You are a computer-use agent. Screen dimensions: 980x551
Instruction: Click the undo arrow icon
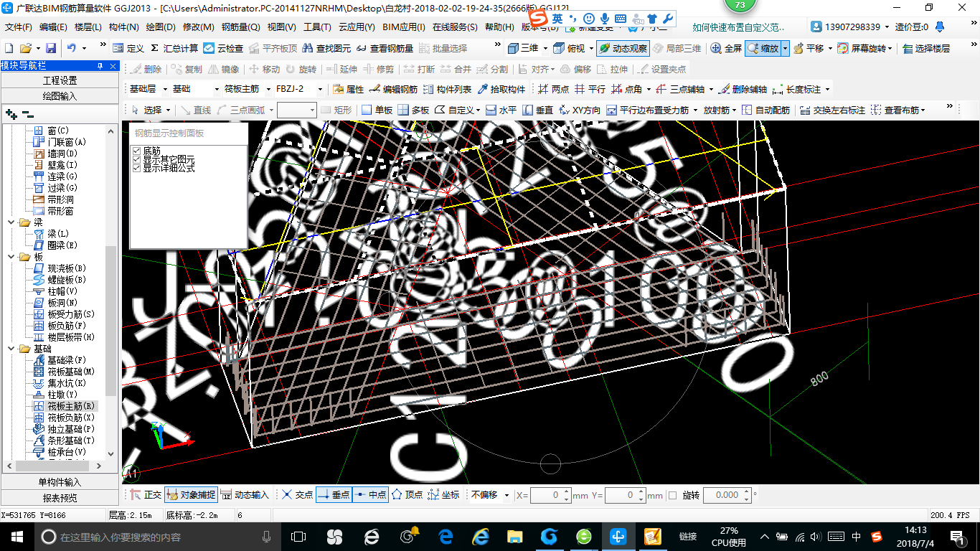(72, 48)
